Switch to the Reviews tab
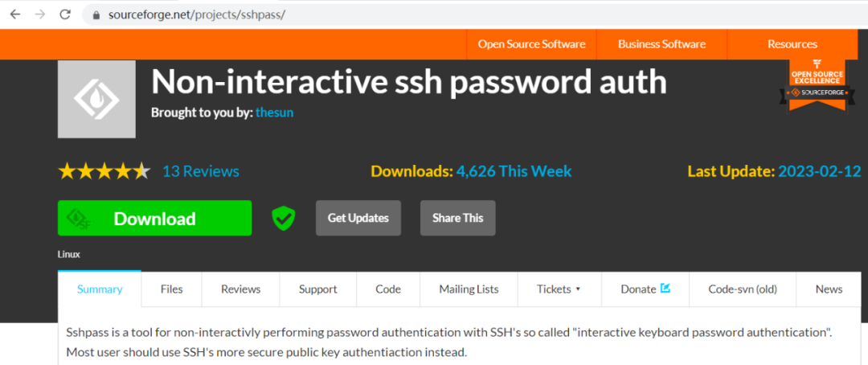 pos(240,289)
